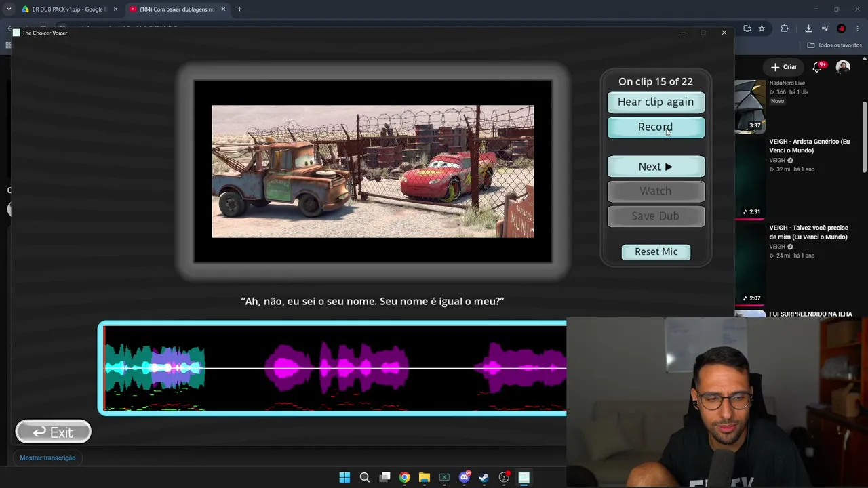Open the green X app on the taskbar
The image size is (868, 488).
[x=444, y=477]
